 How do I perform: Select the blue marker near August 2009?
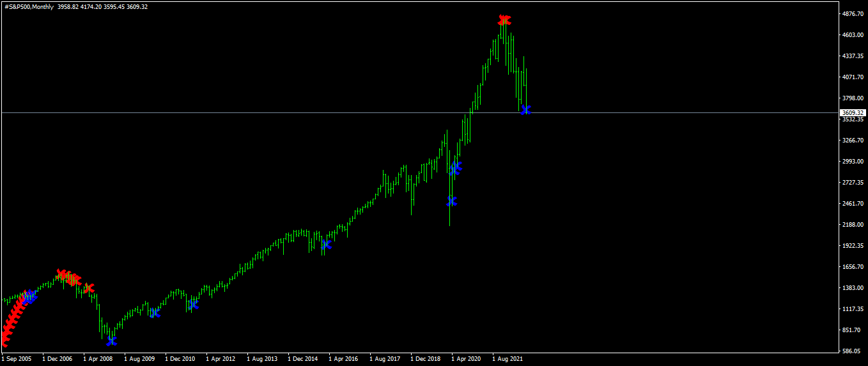(154, 312)
